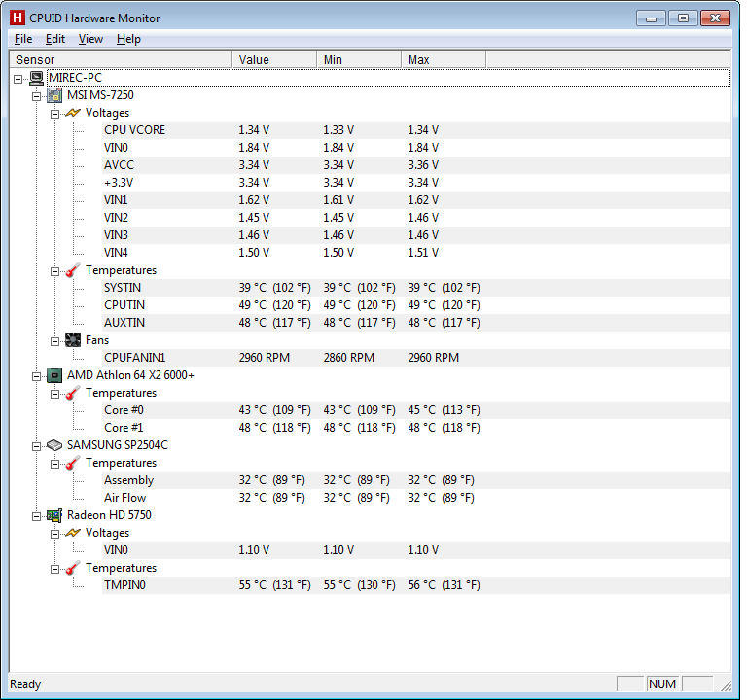Viewport: 747px width, 700px height.
Task: Collapse the Fans group
Action: [x=54, y=341]
